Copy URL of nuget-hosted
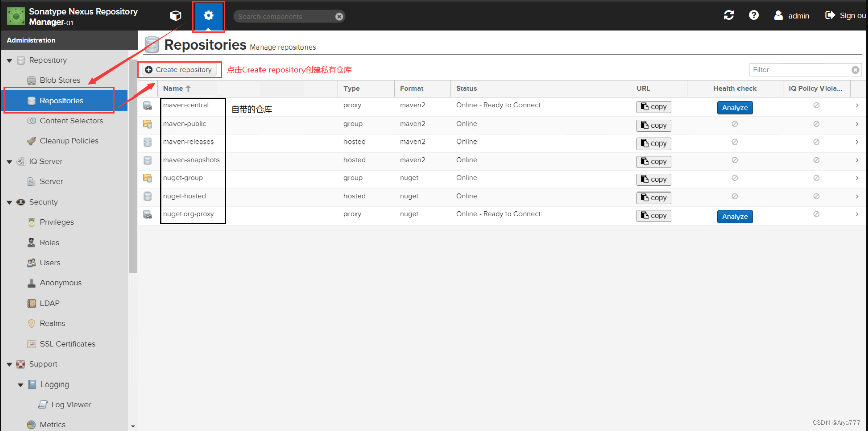Screen dimensions: 868x431 click(654, 198)
